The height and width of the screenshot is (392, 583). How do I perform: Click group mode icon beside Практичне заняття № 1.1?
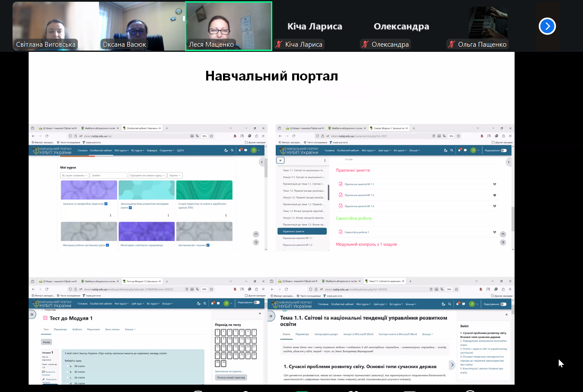(x=494, y=184)
